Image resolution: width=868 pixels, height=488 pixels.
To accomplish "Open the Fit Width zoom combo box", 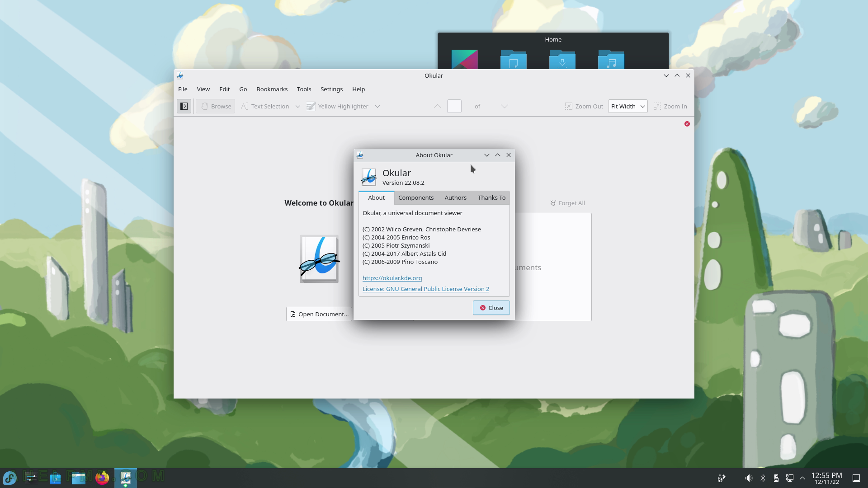I will [627, 106].
